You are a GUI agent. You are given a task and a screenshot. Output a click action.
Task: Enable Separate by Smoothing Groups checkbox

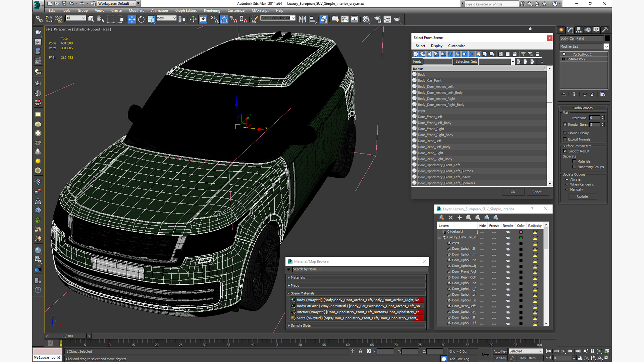(x=574, y=167)
